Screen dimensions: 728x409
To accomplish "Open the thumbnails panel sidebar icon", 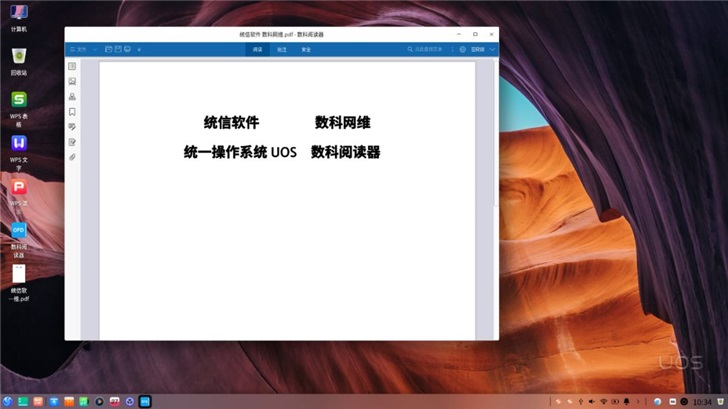I will pyautogui.click(x=72, y=82).
